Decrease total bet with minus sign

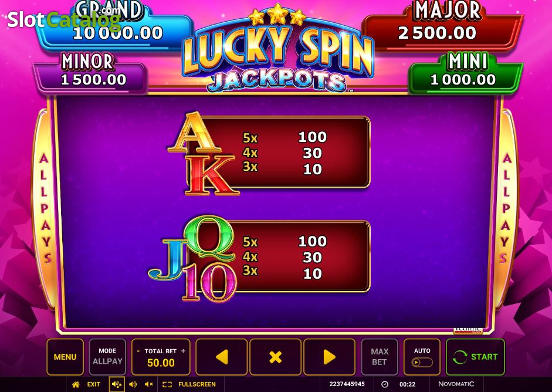click(x=138, y=351)
